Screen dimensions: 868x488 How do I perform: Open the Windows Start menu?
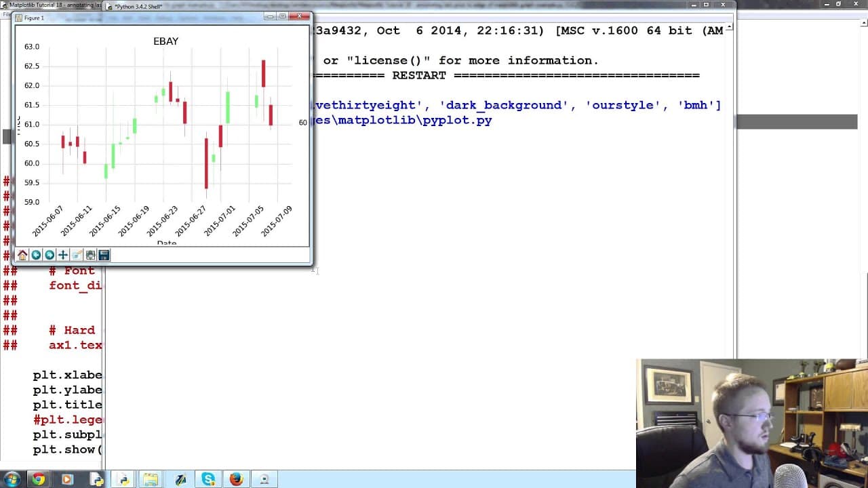pos(12,479)
